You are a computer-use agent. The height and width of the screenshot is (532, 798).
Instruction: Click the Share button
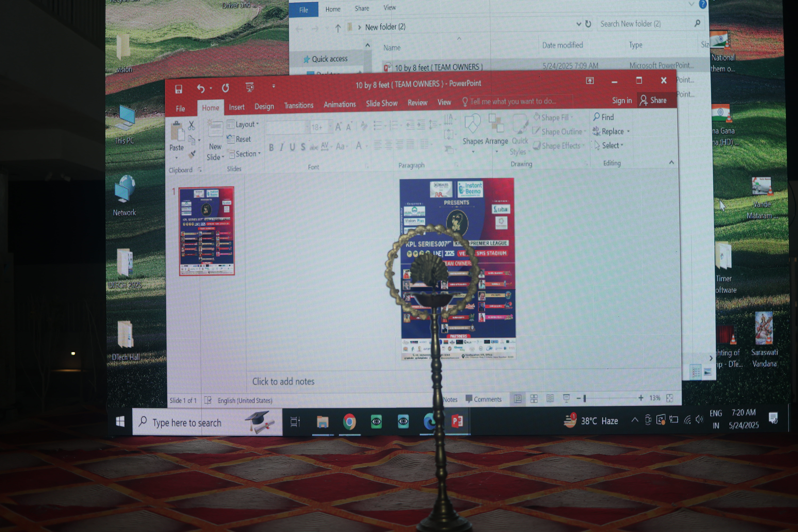point(653,100)
